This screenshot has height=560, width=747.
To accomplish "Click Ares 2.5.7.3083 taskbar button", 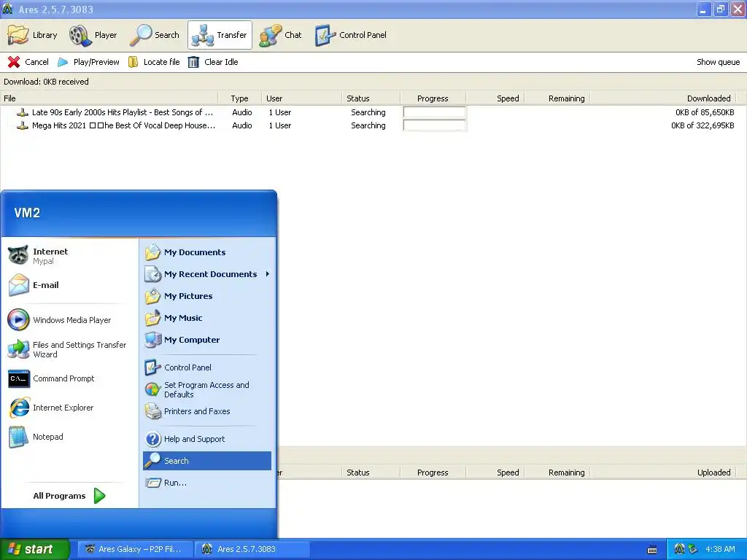I will [x=252, y=549].
